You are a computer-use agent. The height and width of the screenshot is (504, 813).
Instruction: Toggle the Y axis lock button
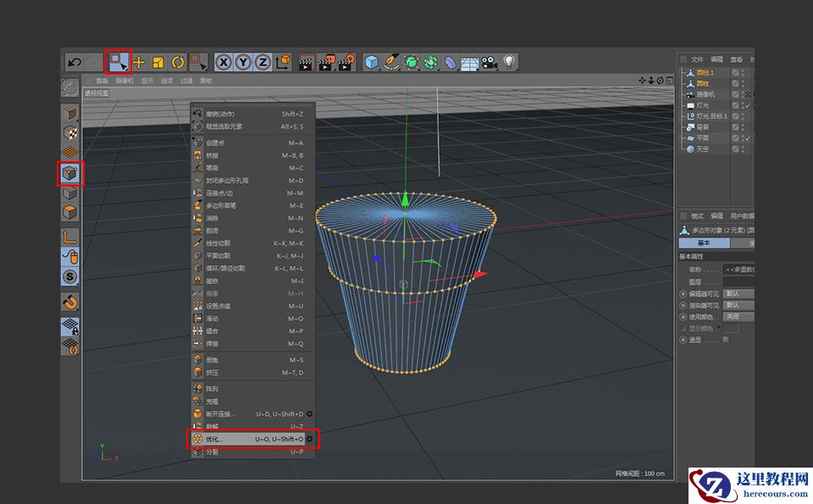click(243, 61)
